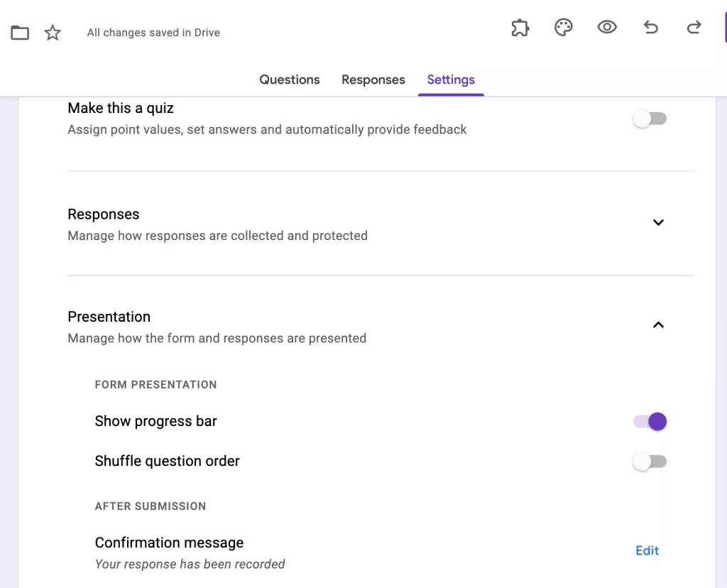Click the All changes saved in Drive status
Image resolution: width=727 pixels, height=588 pixels.
point(153,32)
